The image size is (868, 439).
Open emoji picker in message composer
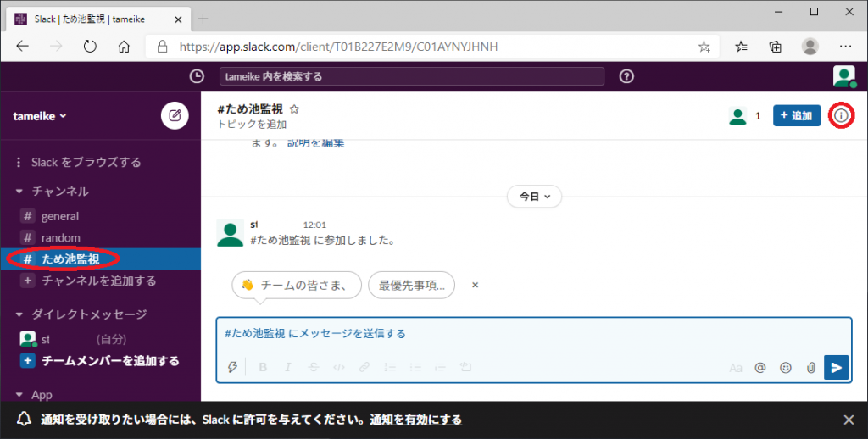click(x=786, y=367)
